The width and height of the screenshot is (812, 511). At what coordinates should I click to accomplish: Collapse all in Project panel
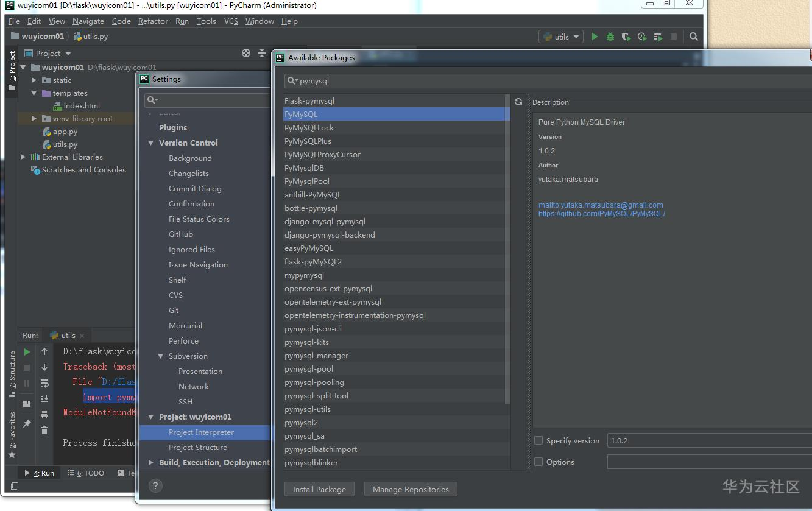(262, 53)
